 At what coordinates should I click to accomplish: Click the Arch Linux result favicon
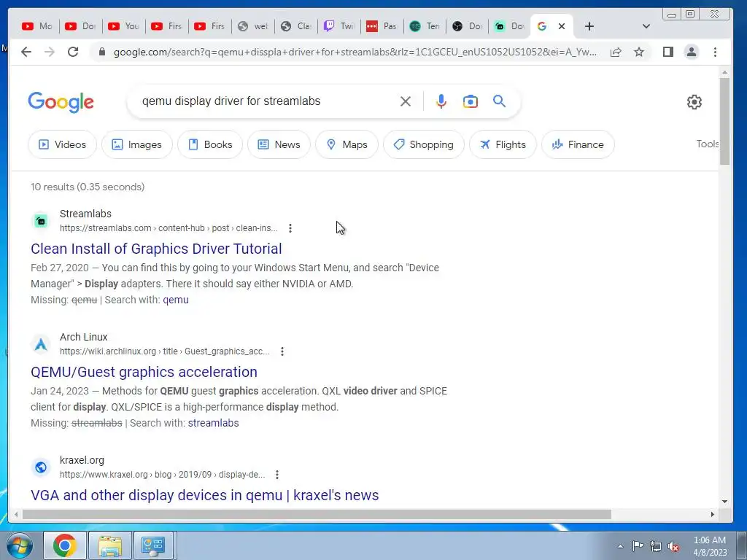click(41, 344)
